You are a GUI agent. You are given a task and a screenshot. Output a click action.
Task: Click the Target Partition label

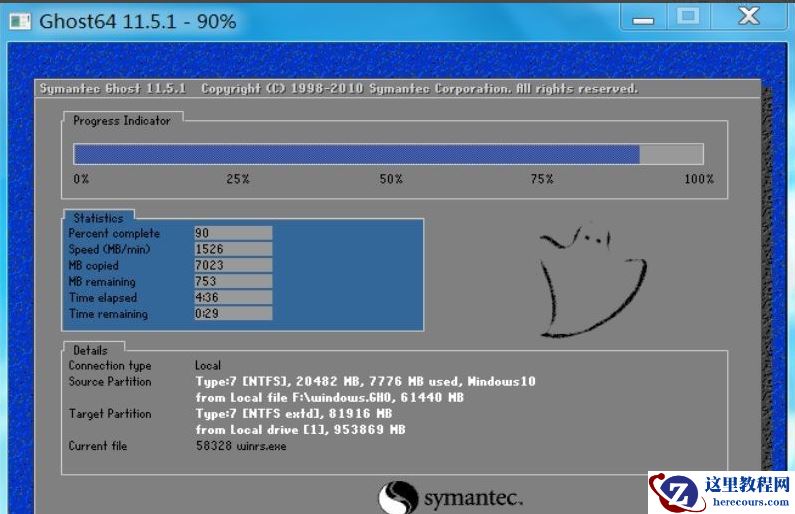coord(110,414)
